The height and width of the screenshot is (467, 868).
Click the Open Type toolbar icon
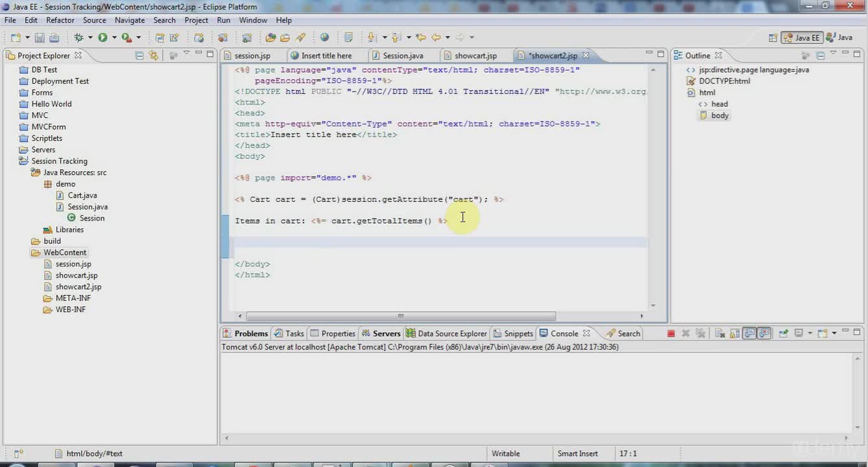271,38
